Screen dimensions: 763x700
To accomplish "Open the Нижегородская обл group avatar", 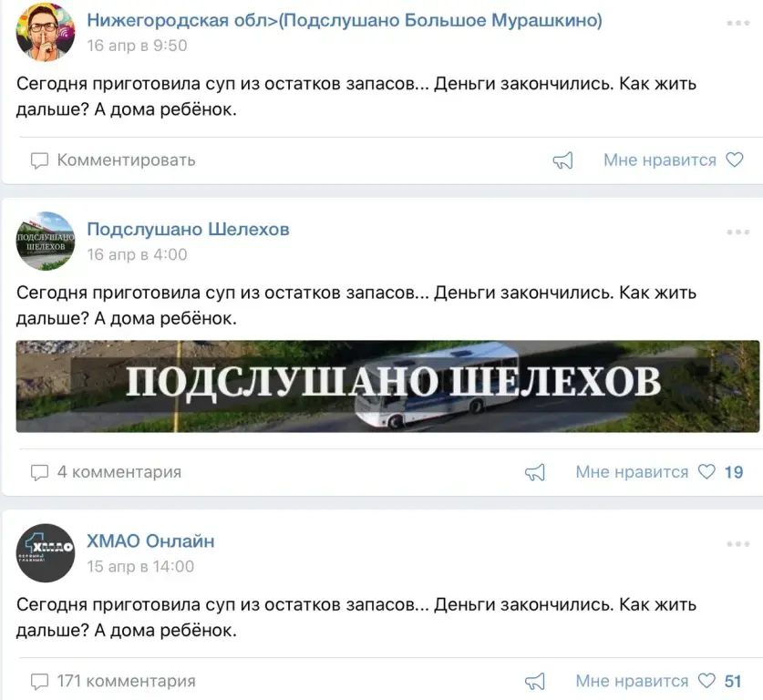I will click(x=46, y=33).
